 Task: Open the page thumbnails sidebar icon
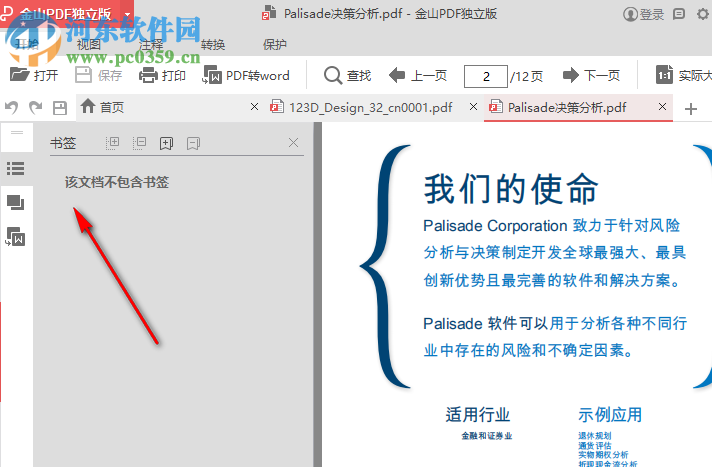(16, 202)
